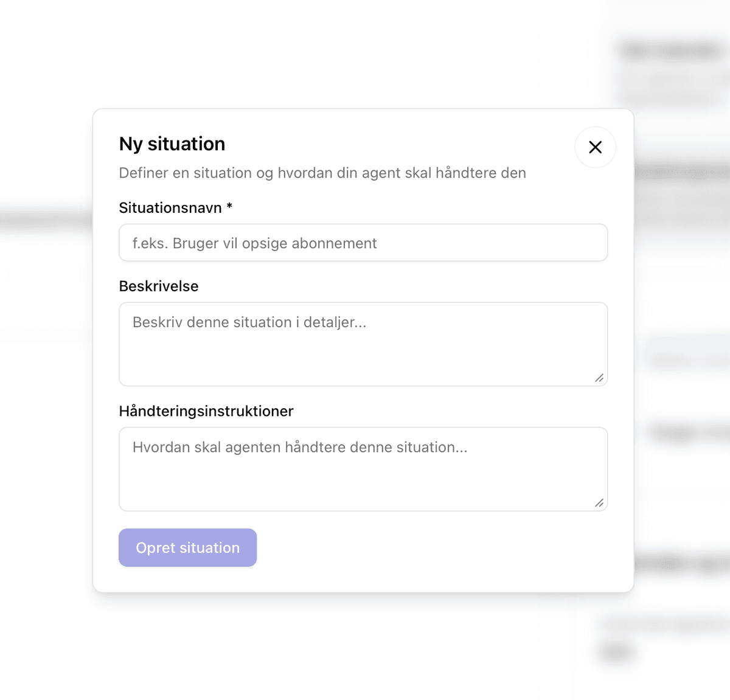Close the Ny situation dialog
This screenshot has width=730, height=700.
[x=595, y=147]
